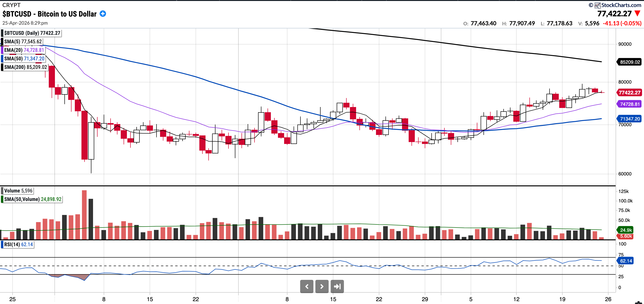Jump to latest data with skip-to-end button
The image size is (644, 304).
coord(337,286)
